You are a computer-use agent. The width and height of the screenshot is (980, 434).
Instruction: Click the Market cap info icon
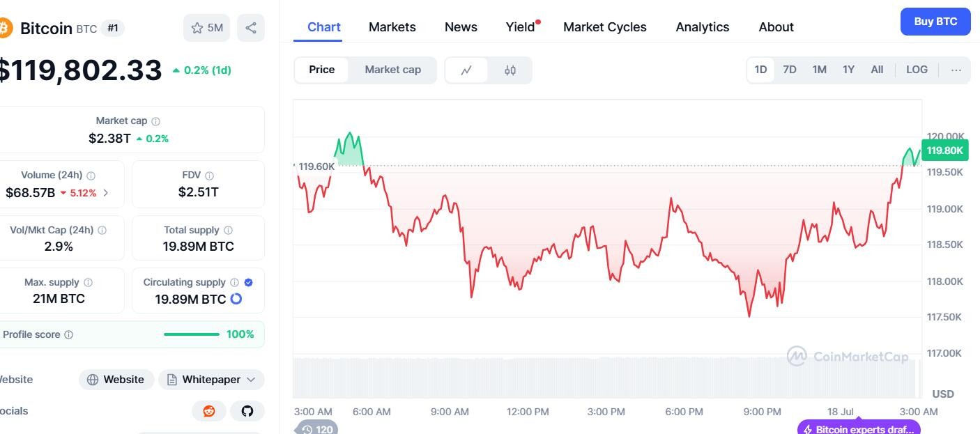pos(156,121)
